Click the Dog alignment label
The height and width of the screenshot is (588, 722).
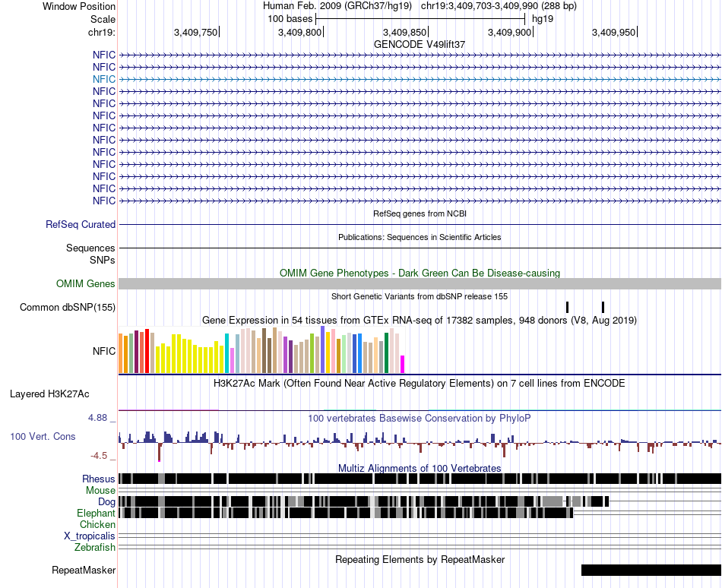(106, 501)
